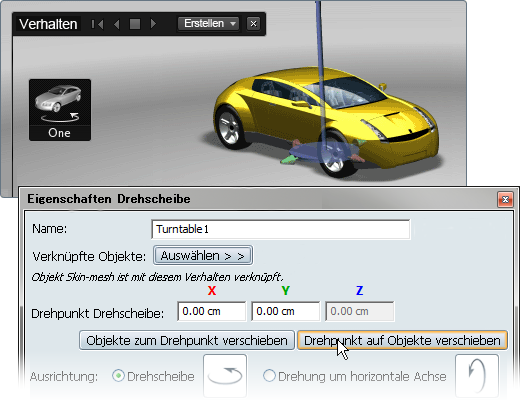Close the Verhalten toolbar
Image resolution: width=525 pixels, height=402 pixels.
tap(253, 24)
